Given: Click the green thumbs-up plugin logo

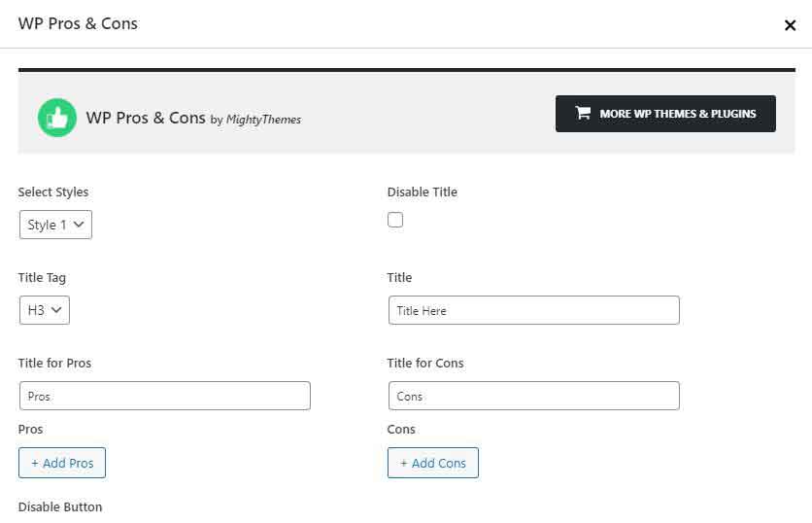Looking at the screenshot, I should [x=57, y=118].
